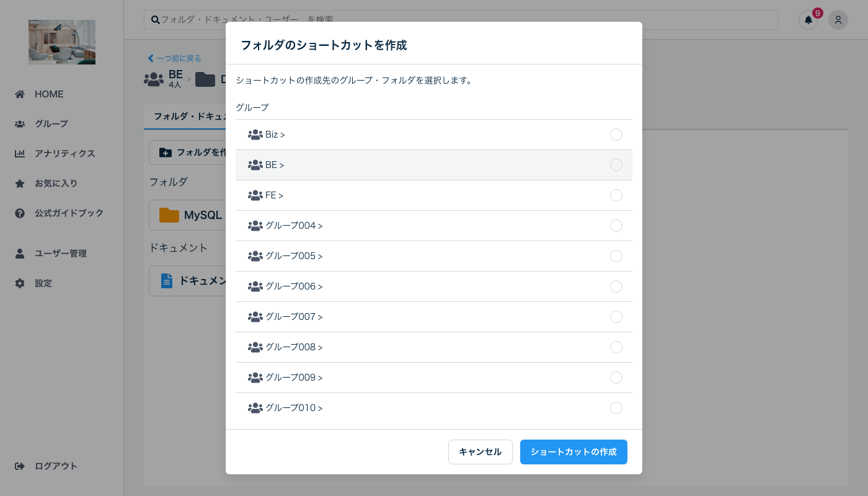The image size is (868, 496).
Task: Select the radio button for FE group
Action: pyautogui.click(x=616, y=195)
